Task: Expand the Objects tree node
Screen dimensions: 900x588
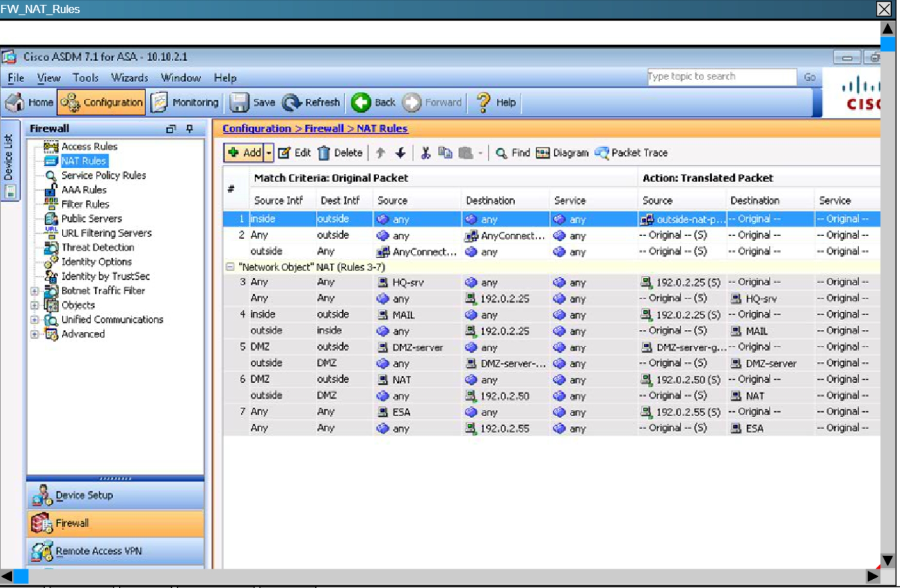Action: point(34,305)
